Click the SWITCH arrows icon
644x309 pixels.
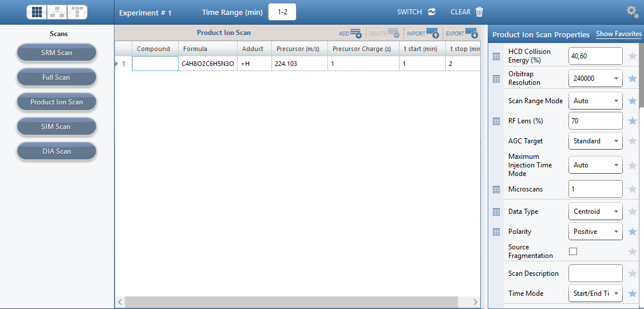[x=432, y=12]
